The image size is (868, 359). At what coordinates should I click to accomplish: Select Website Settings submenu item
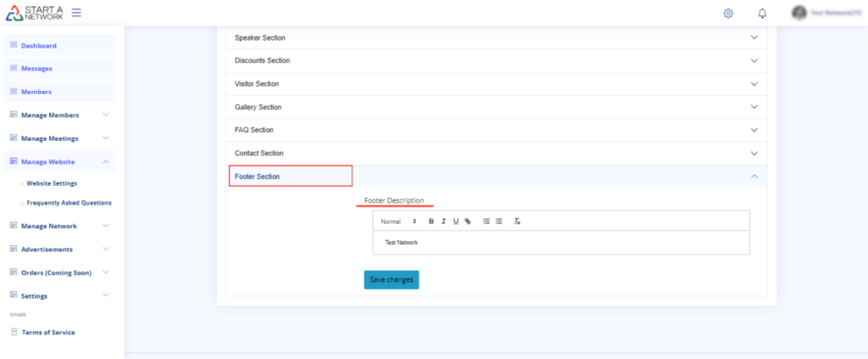(x=52, y=182)
